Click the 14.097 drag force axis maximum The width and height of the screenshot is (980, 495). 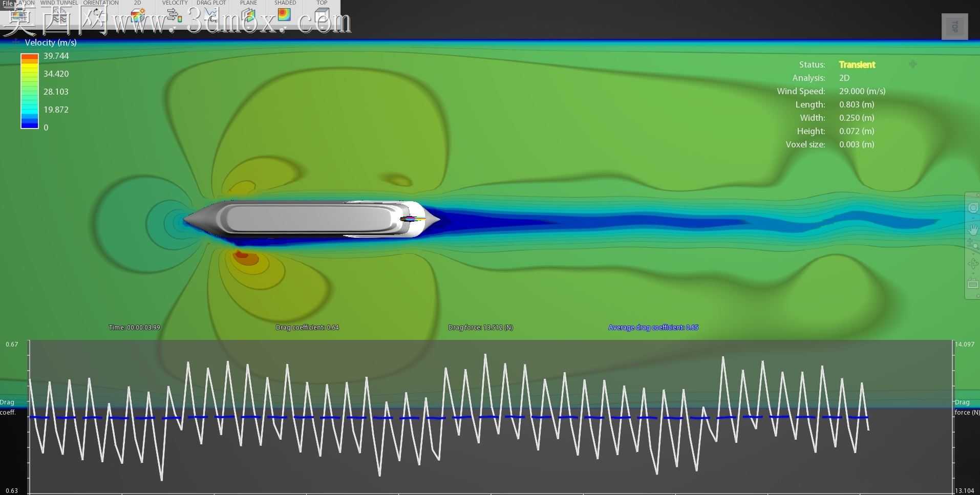coord(965,345)
